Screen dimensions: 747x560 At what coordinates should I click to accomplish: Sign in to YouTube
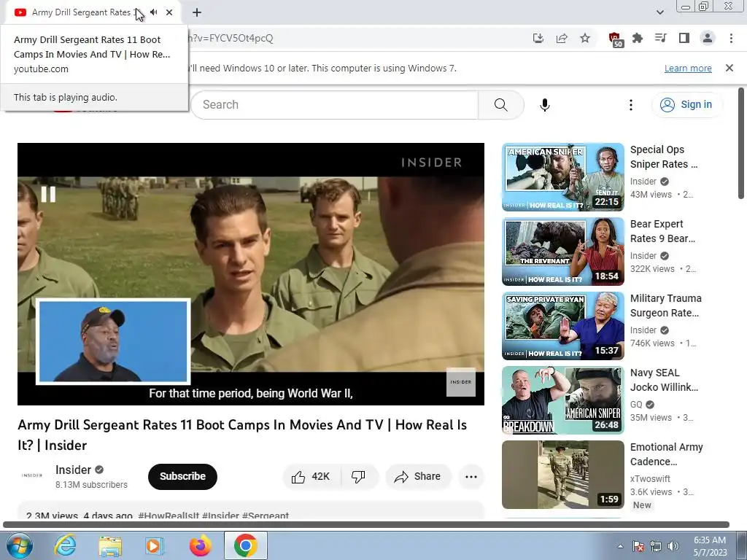(x=686, y=105)
